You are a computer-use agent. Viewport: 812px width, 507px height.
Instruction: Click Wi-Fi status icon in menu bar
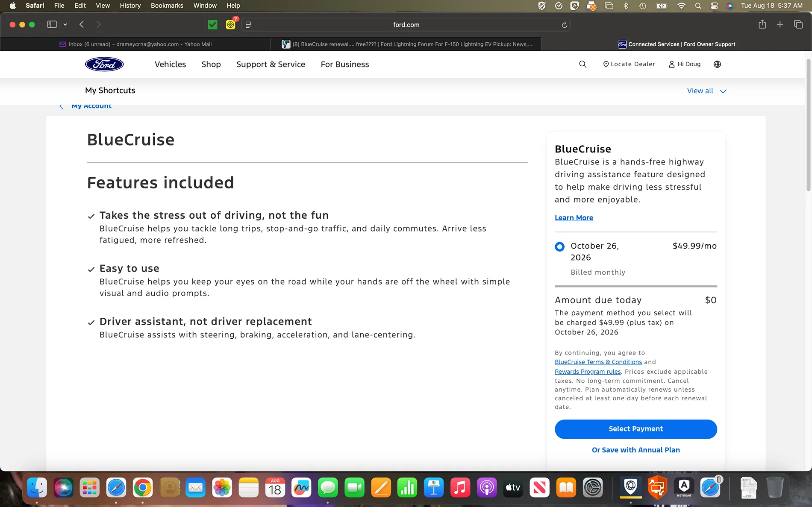(x=681, y=6)
